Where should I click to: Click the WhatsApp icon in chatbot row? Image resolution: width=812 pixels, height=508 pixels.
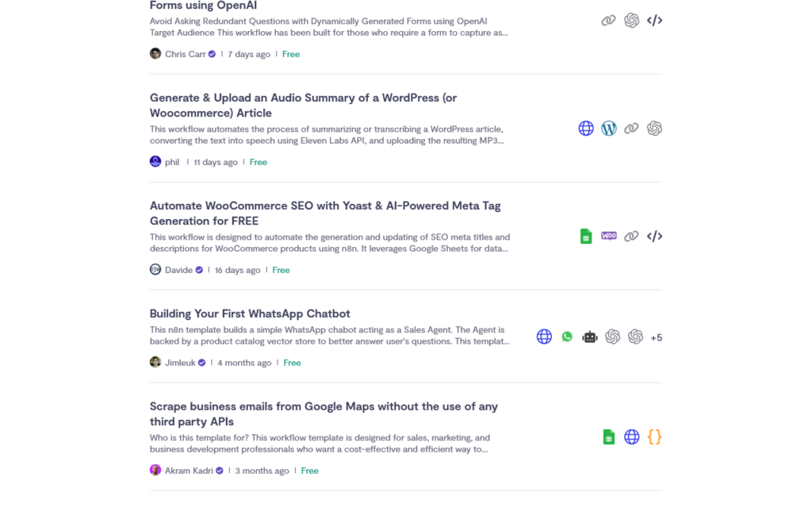(x=567, y=337)
